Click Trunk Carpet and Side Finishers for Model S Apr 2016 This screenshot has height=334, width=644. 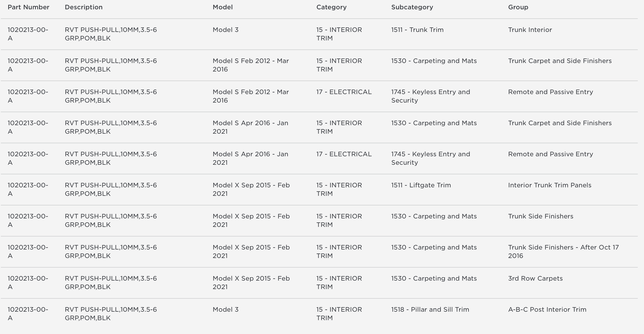tap(560, 123)
